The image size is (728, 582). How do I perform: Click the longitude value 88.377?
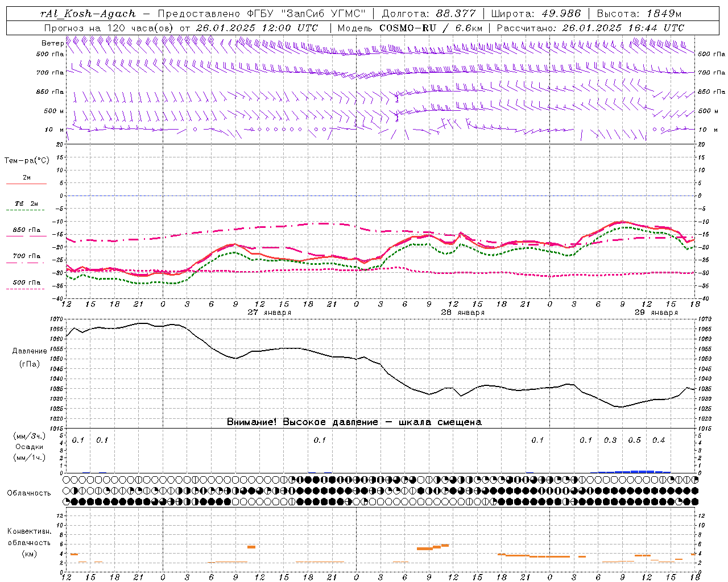coord(456,14)
